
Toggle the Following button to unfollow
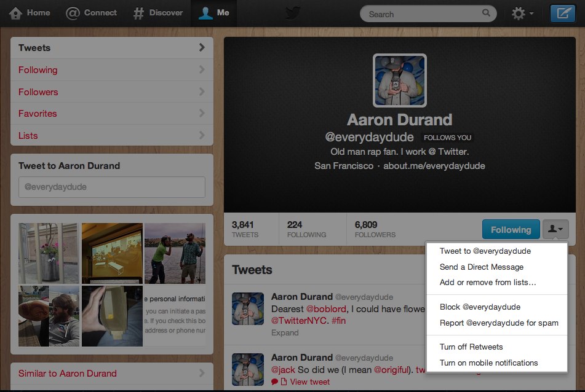coord(511,229)
